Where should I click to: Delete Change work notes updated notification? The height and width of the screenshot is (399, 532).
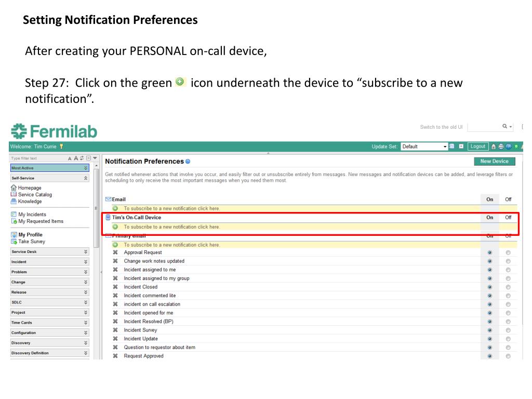[x=115, y=261]
